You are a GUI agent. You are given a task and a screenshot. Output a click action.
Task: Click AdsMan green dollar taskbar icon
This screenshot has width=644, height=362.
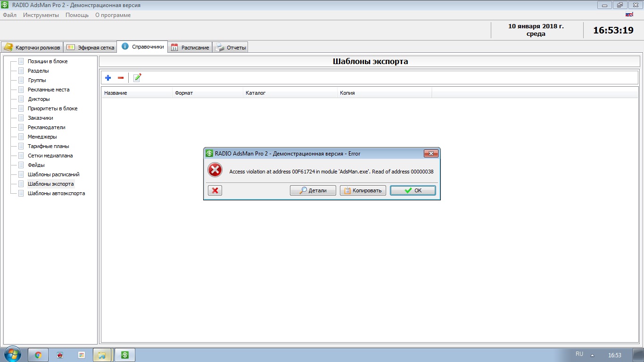(x=125, y=355)
